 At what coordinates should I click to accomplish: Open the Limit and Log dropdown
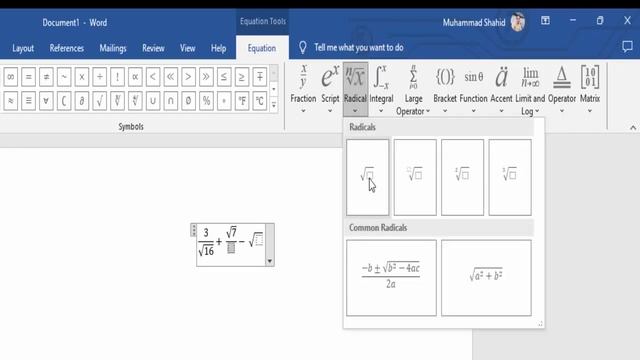[x=530, y=89]
